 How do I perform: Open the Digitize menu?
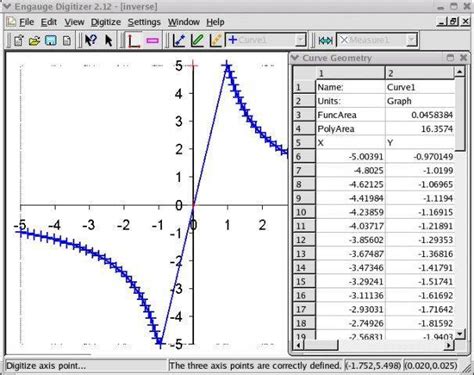(x=106, y=22)
